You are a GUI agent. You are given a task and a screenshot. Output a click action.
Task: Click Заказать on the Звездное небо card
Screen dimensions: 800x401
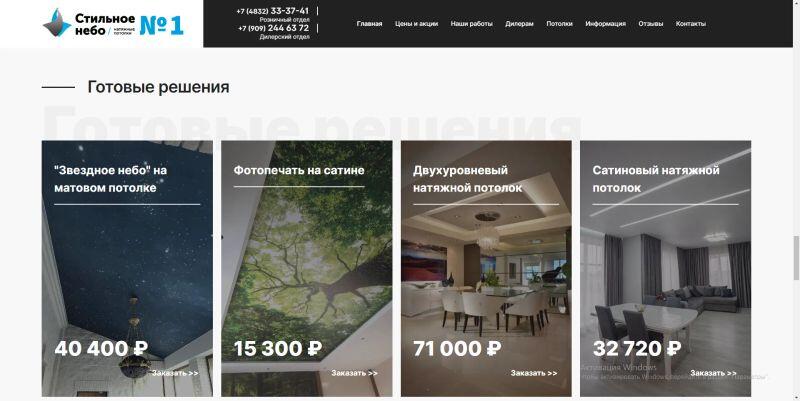(x=175, y=373)
